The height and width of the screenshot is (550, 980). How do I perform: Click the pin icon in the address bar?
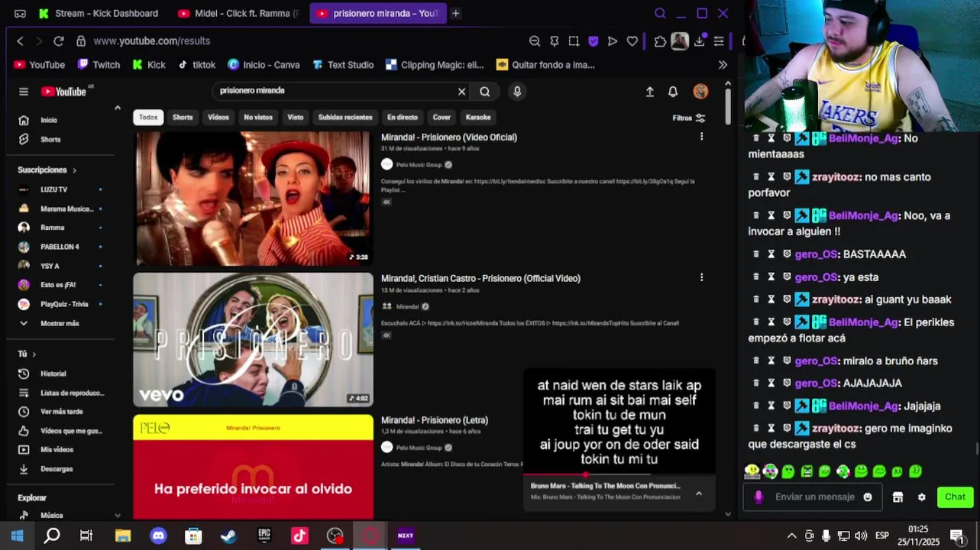[x=555, y=41]
